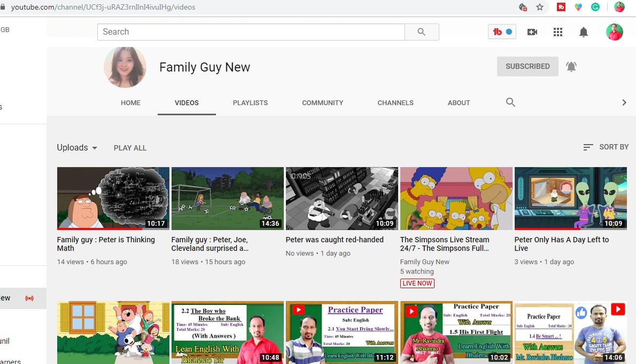Click the '3 views • 1 day ago' text
Viewport: 636px width, 364px height.
[544, 262]
